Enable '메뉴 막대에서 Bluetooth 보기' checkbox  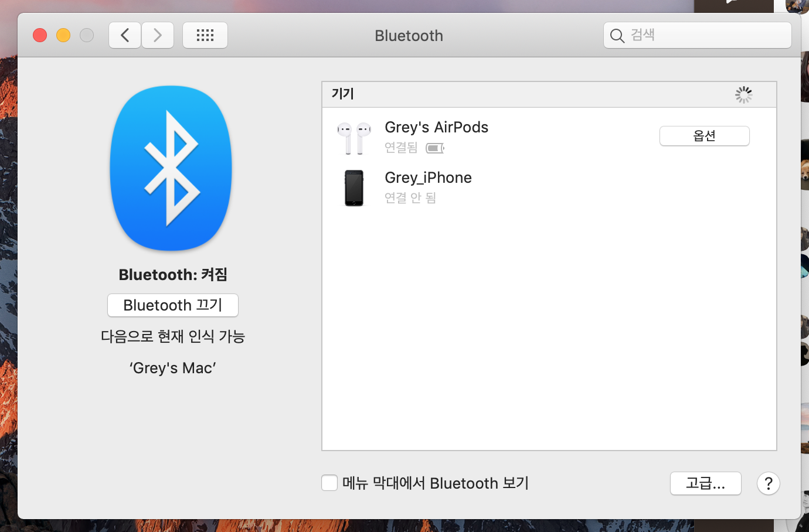tap(329, 483)
